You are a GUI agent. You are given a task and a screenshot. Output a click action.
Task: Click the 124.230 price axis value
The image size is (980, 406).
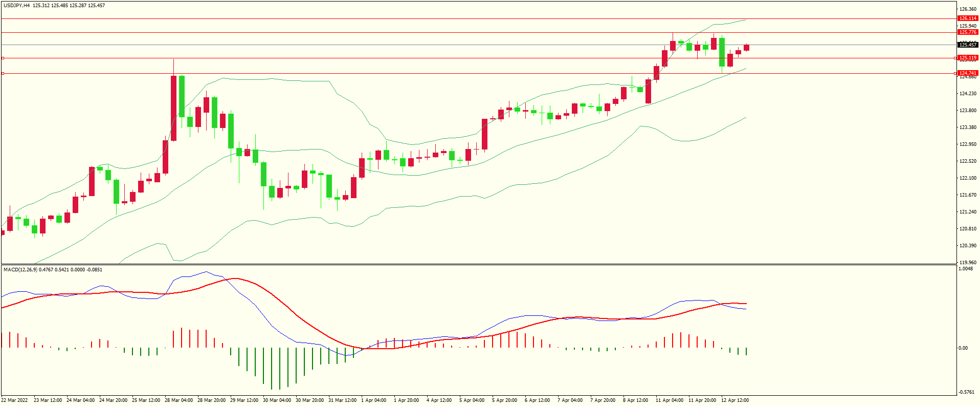click(x=968, y=94)
